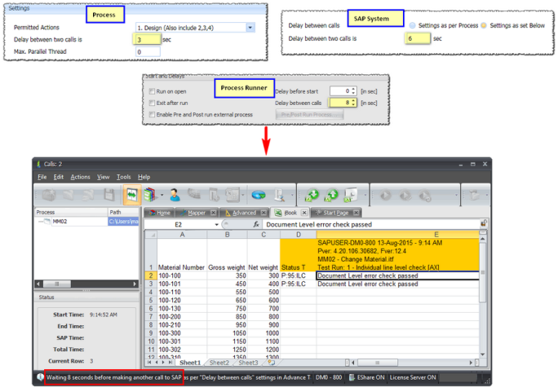Click the greyed spreadsheet Excel icon
The image size is (558, 392).
click(x=232, y=195)
